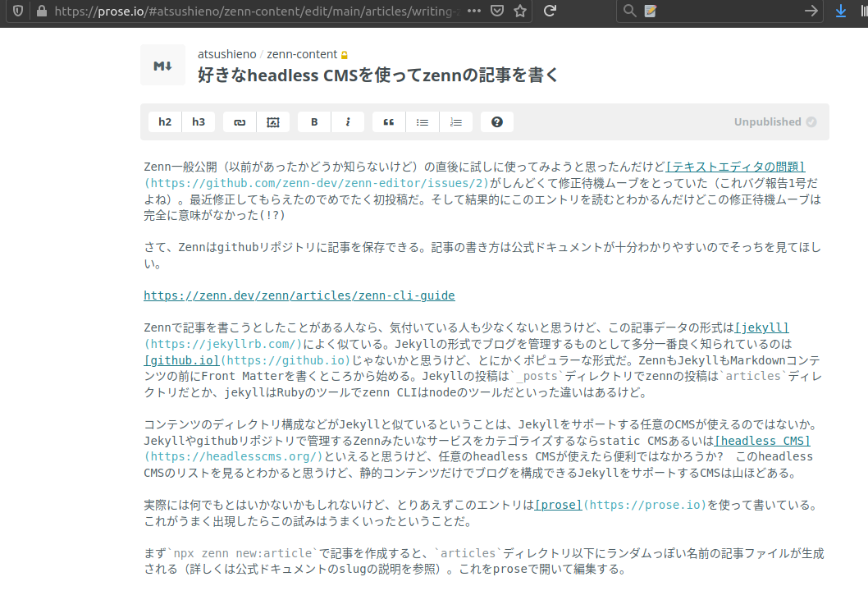The width and height of the screenshot is (868, 609).
Task: Click the https://prose.io URL text
Action: pyautogui.click(x=645, y=505)
